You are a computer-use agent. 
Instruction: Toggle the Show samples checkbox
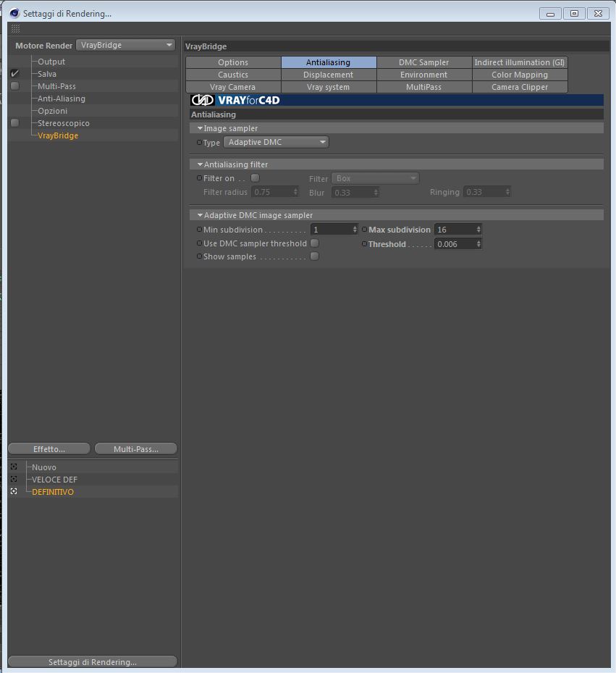(x=314, y=256)
